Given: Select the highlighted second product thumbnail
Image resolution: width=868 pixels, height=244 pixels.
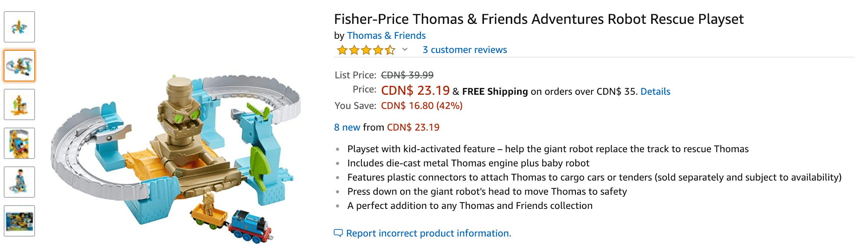Looking at the screenshot, I should [19, 66].
